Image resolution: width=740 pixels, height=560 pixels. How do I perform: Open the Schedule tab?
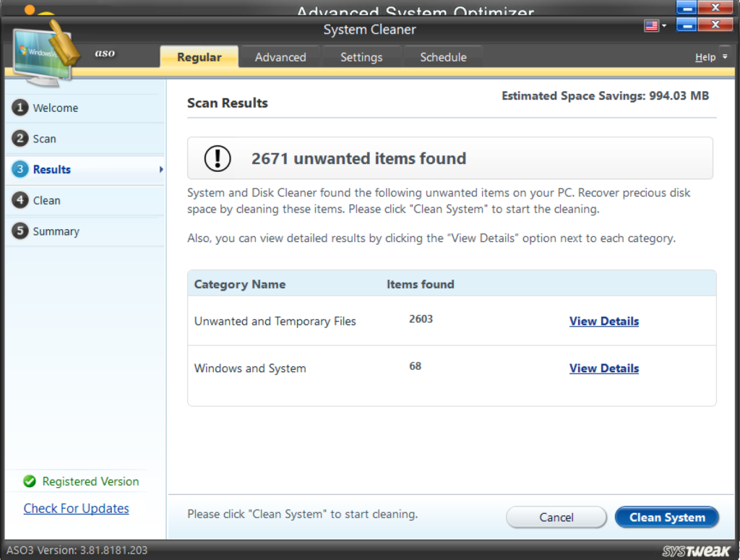443,57
